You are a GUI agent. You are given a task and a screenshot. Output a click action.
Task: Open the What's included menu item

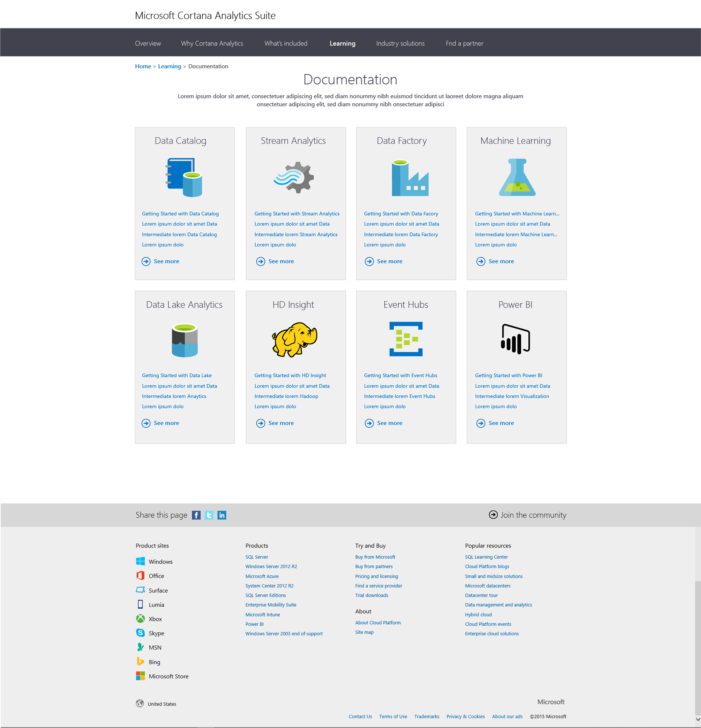tap(286, 43)
